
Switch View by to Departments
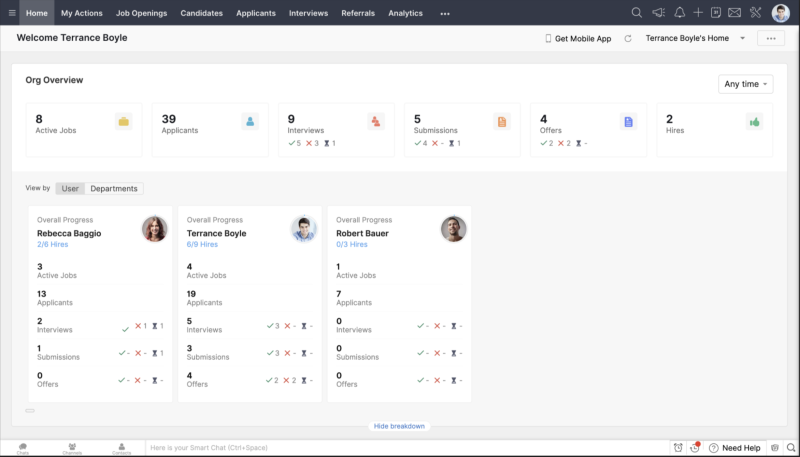tap(114, 189)
